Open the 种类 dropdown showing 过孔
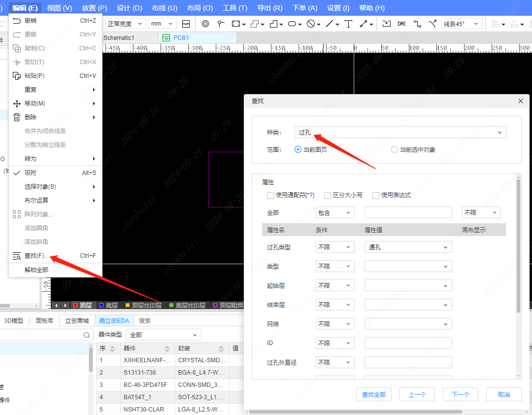This screenshot has height=415, width=532. tap(400, 132)
